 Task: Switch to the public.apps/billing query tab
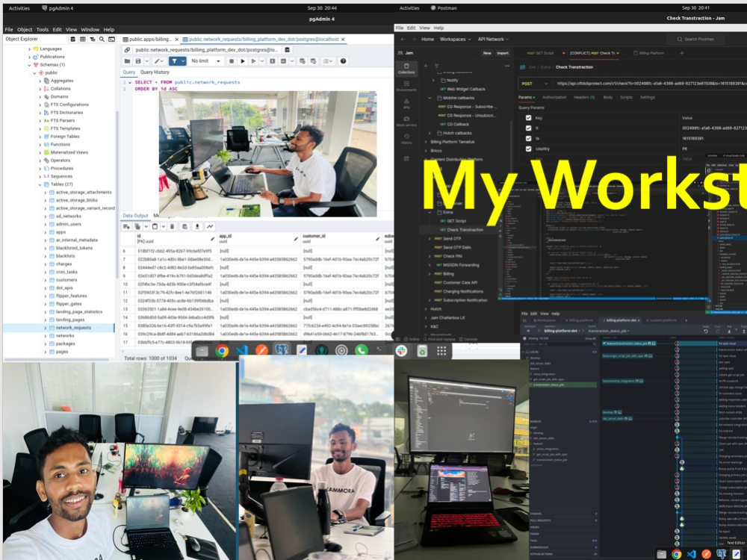tap(150, 39)
